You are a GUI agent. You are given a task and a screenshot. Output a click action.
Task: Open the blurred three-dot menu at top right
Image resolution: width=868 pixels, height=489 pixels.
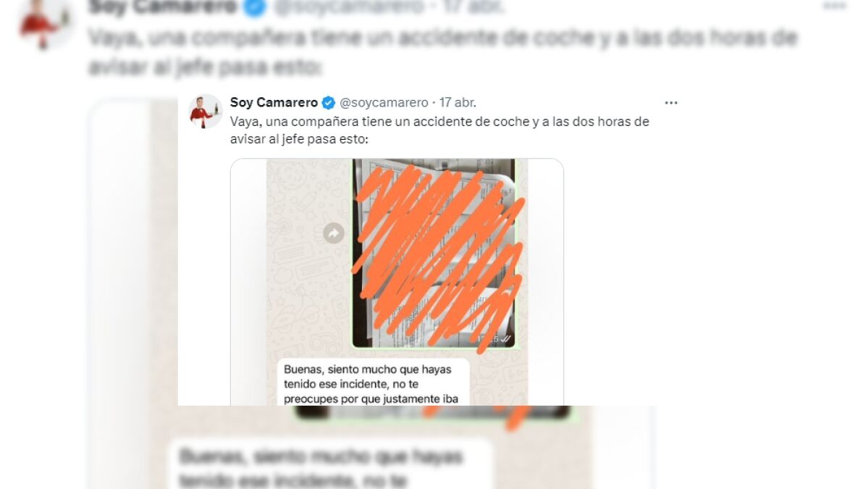(835, 7)
